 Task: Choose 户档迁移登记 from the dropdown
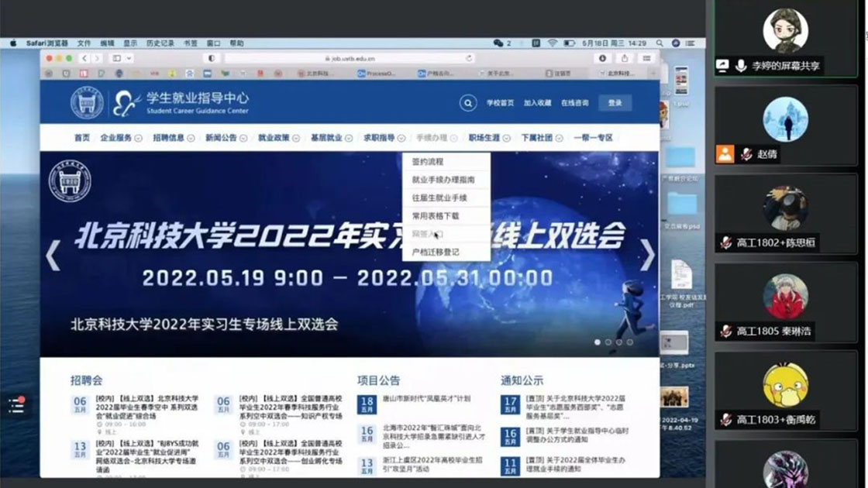(x=446, y=252)
